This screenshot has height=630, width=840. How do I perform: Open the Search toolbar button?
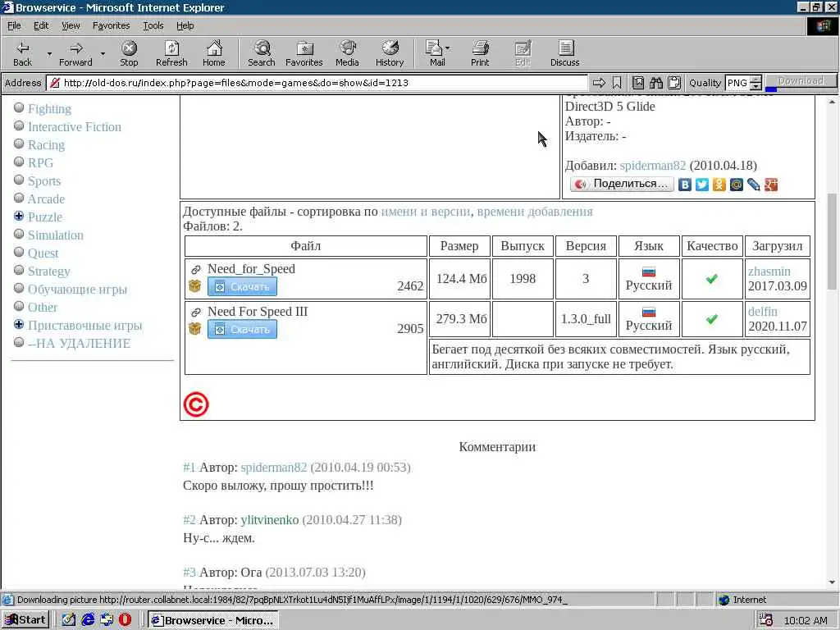(x=262, y=53)
